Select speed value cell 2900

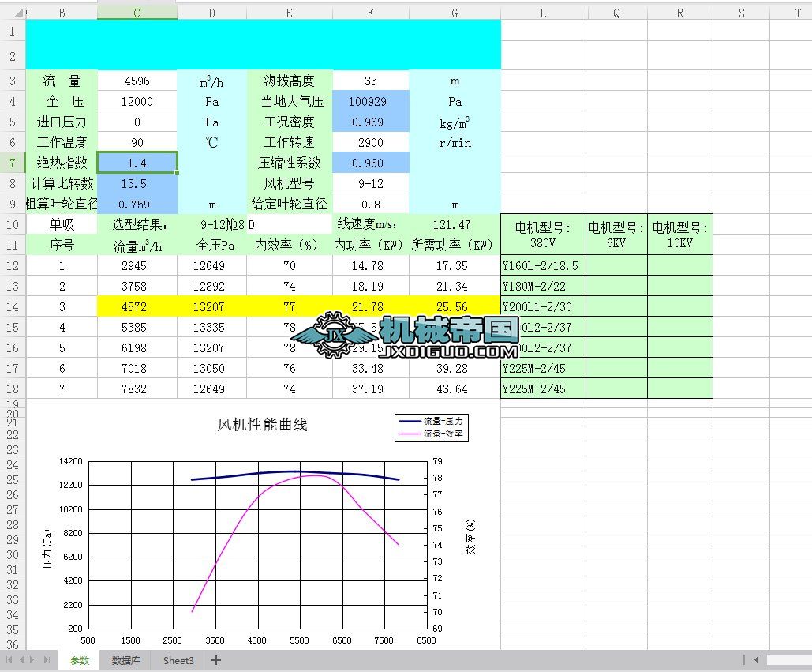[371, 142]
